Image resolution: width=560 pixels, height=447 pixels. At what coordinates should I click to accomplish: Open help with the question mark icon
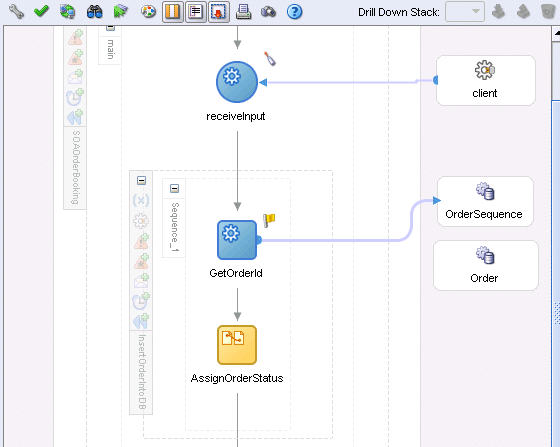(x=295, y=12)
